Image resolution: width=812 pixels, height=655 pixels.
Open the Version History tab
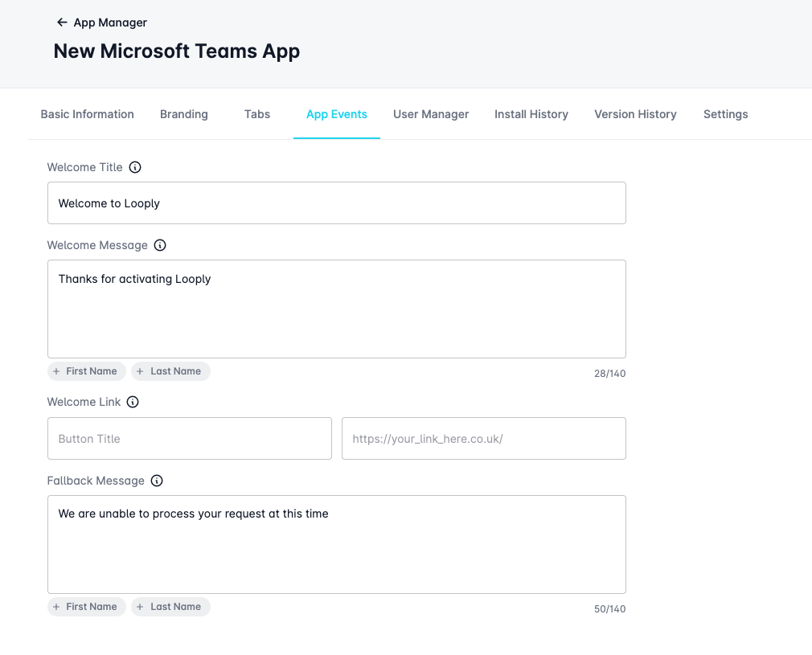click(635, 114)
